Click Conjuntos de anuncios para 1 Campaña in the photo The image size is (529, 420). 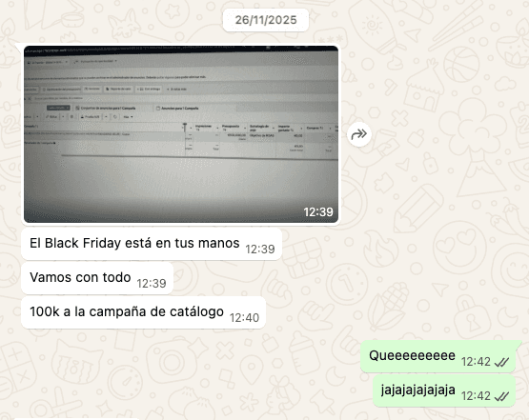coord(106,109)
